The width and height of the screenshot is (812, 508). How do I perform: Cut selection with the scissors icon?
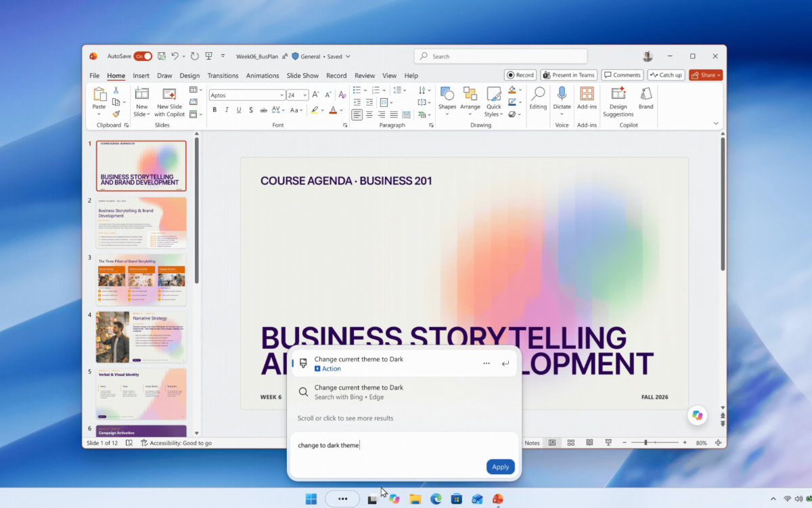tap(116, 90)
